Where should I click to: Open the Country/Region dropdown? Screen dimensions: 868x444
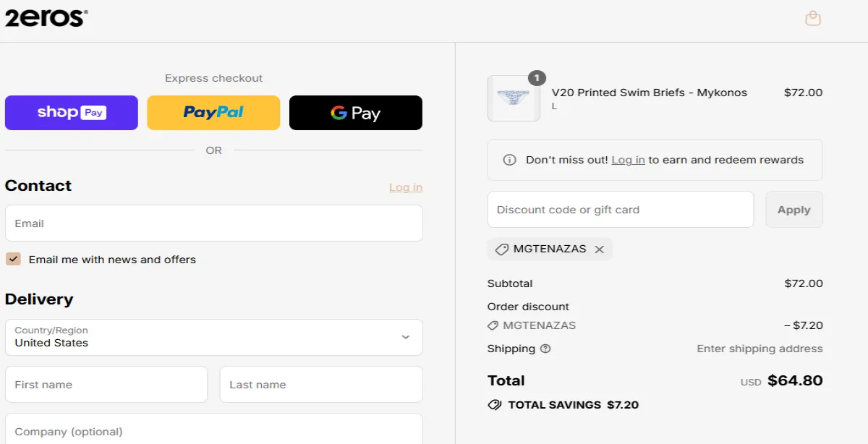pos(213,337)
